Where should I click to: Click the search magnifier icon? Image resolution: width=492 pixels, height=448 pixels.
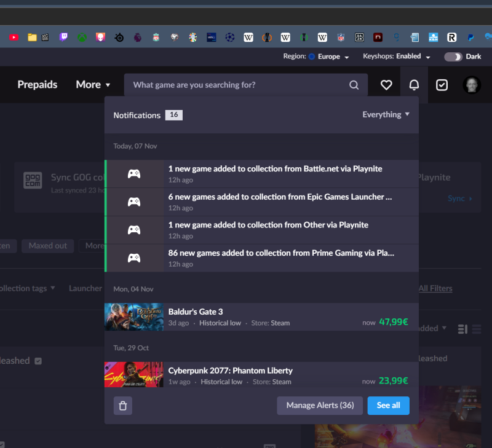point(354,85)
